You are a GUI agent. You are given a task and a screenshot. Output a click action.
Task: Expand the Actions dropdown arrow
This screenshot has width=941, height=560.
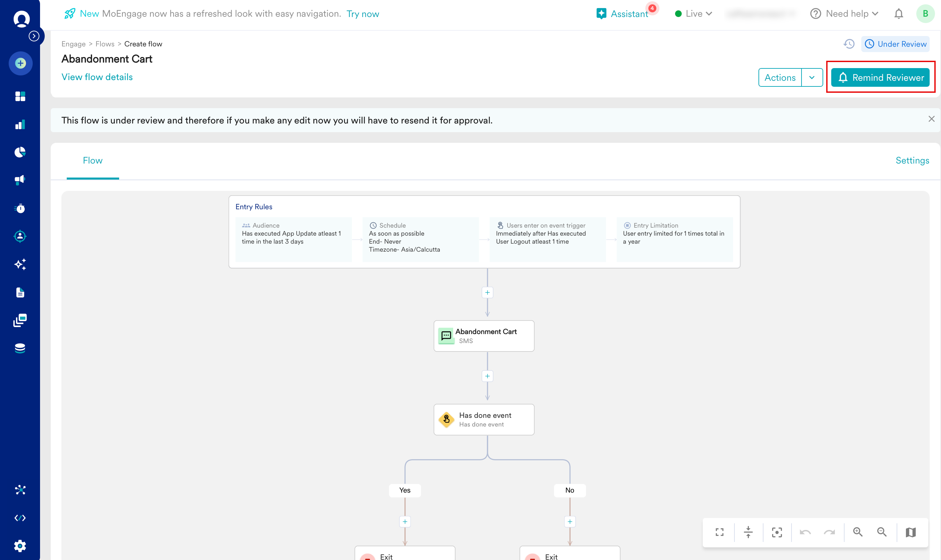click(x=812, y=77)
